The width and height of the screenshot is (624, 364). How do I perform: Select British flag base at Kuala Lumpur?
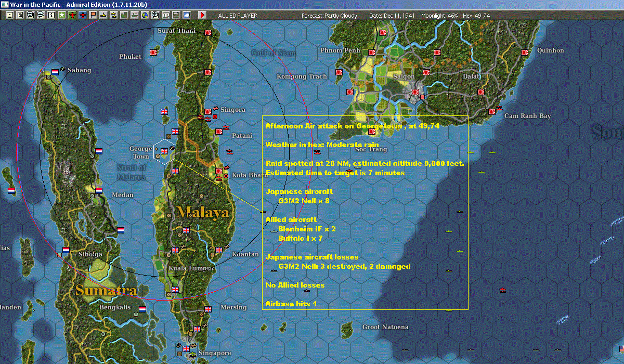175,250
